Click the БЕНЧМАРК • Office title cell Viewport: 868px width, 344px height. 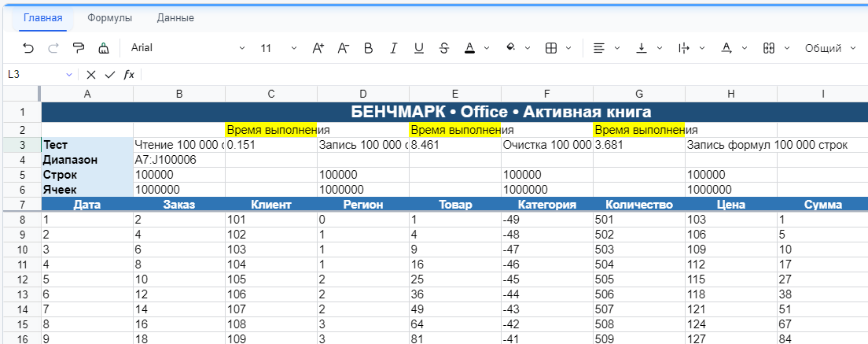coord(454,112)
